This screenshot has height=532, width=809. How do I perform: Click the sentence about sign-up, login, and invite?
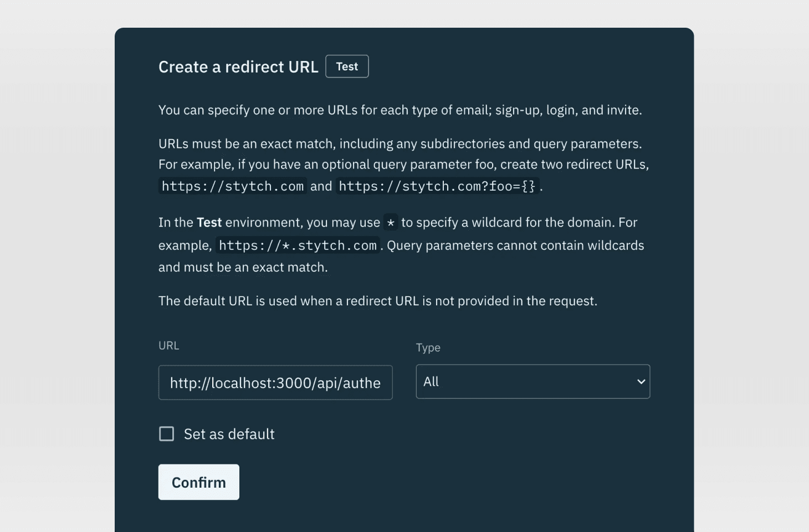pos(400,110)
